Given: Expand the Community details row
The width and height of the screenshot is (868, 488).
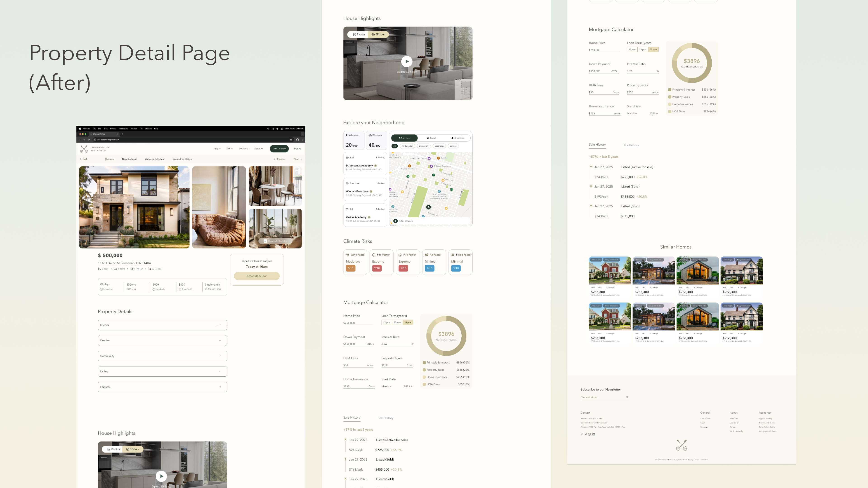Looking at the screenshot, I should tap(162, 356).
